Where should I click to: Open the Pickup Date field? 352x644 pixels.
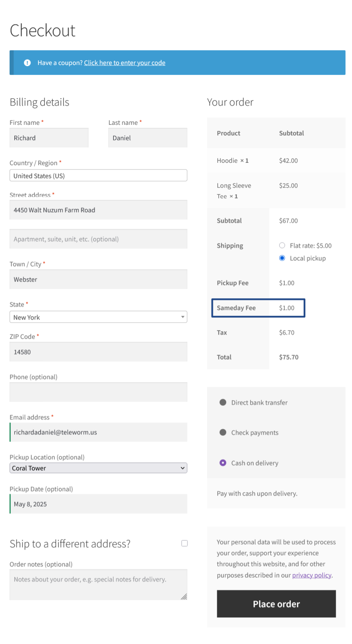(98, 504)
